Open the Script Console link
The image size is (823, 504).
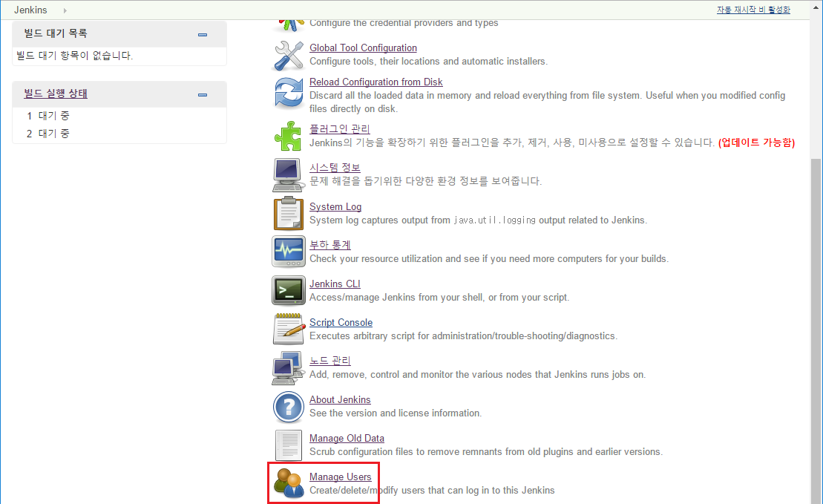click(341, 322)
